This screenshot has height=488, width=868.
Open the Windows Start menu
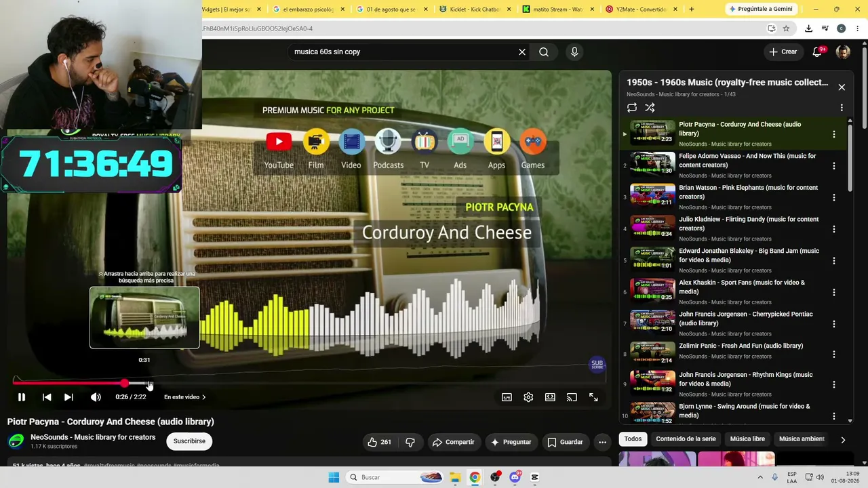click(334, 477)
